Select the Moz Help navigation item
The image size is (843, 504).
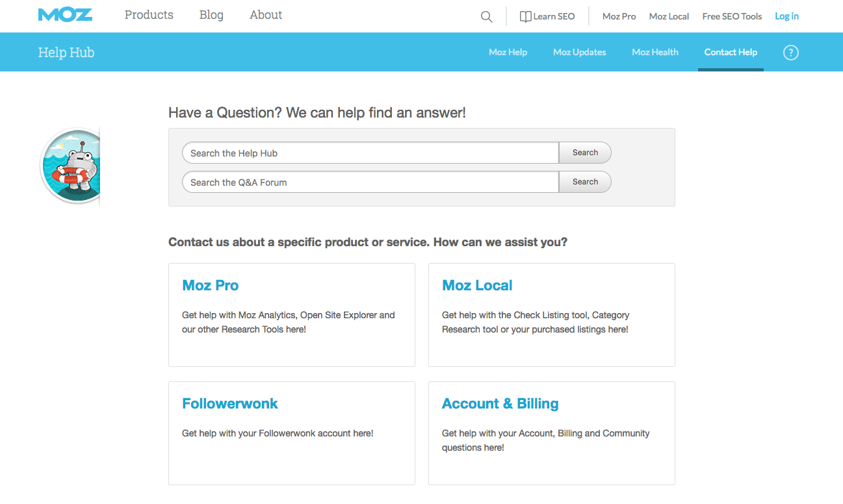click(508, 52)
